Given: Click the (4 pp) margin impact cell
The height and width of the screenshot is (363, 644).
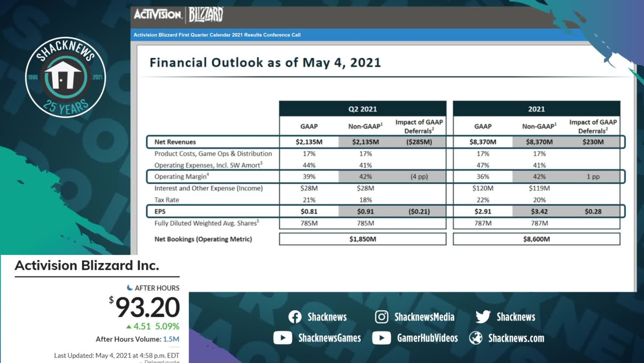Looking at the screenshot, I should point(419,177).
